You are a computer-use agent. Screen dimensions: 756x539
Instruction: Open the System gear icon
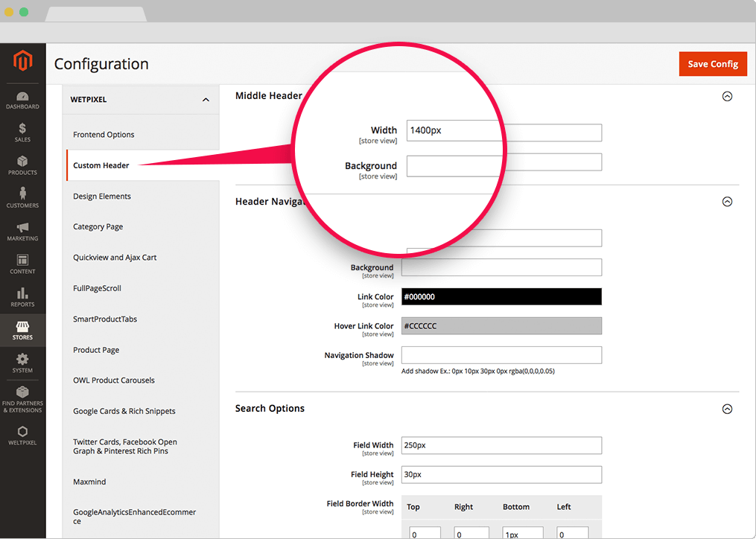[22, 363]
